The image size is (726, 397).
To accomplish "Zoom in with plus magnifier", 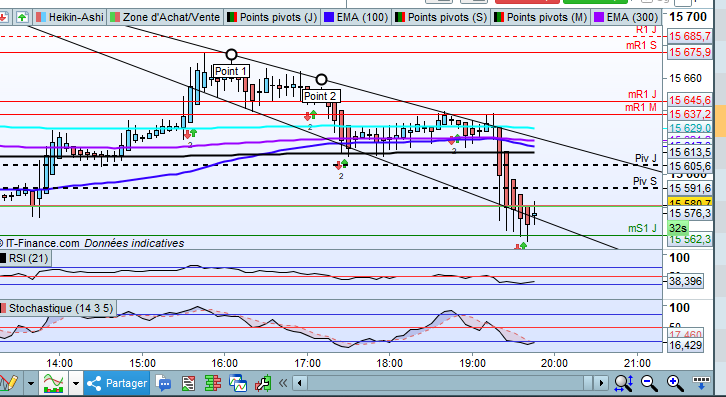I will pyautogui.click(x=675, y=383).
